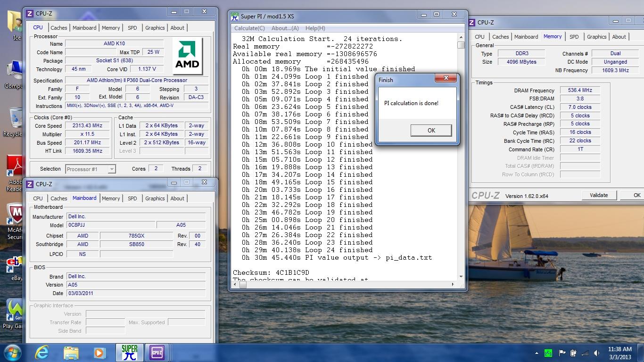Image resolution: width=644 pixels, height=362 pixels.
Task: Switch to SPD tab in CPU-Z processor window
Action: (132, 28)
